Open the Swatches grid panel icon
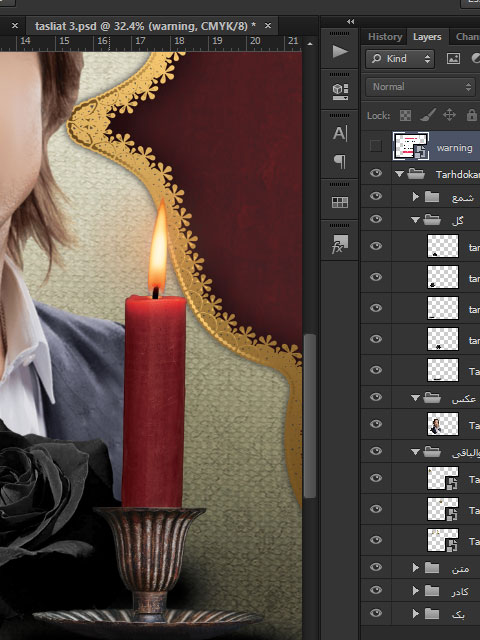This screenshot has height=640, width=480. 340,202
